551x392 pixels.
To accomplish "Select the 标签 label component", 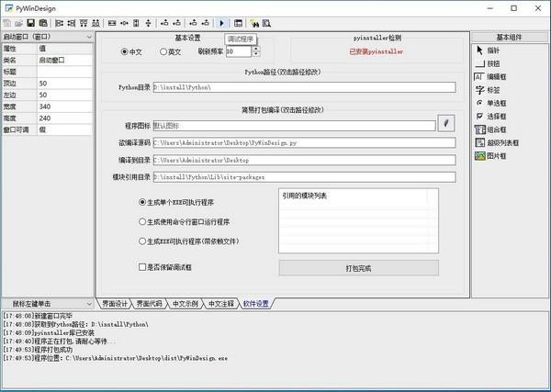I will [x=488, y=90].
